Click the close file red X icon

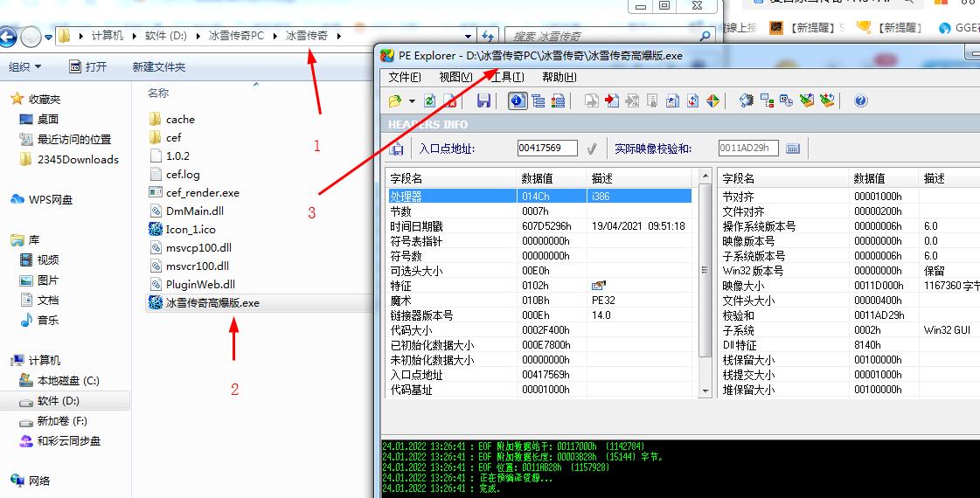click(449, 101)
